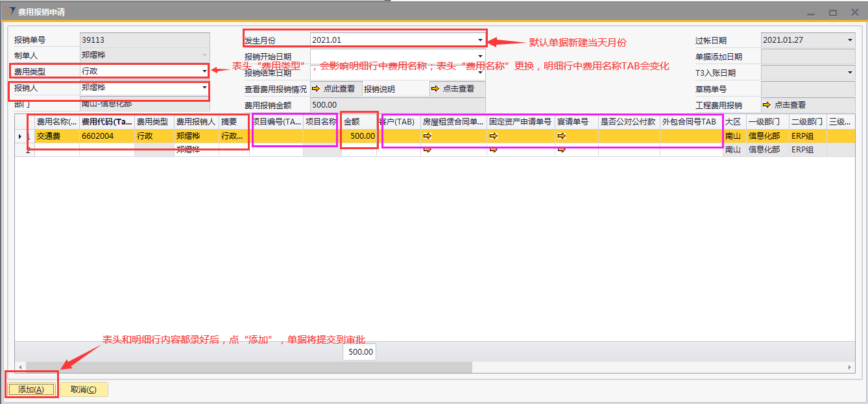Click the 费用类型 column header in grid
The width and height of the screenshot is (868, 404).
tap(153, 121)
